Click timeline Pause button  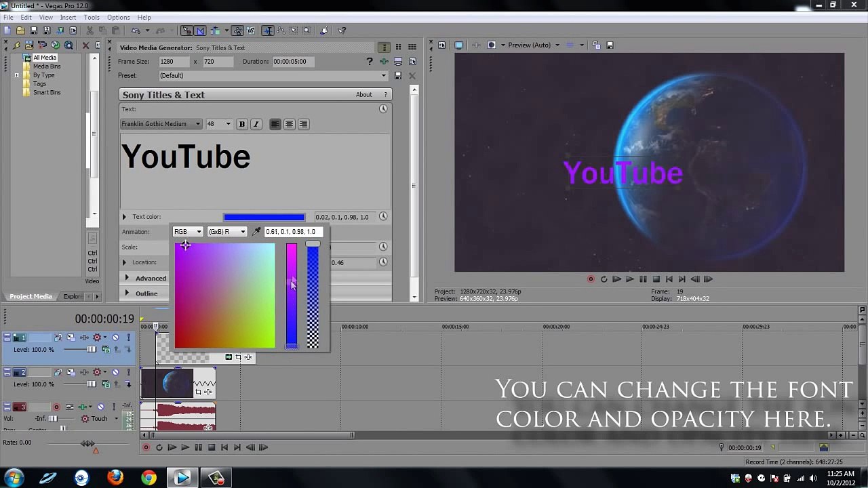tap(198, 447)
